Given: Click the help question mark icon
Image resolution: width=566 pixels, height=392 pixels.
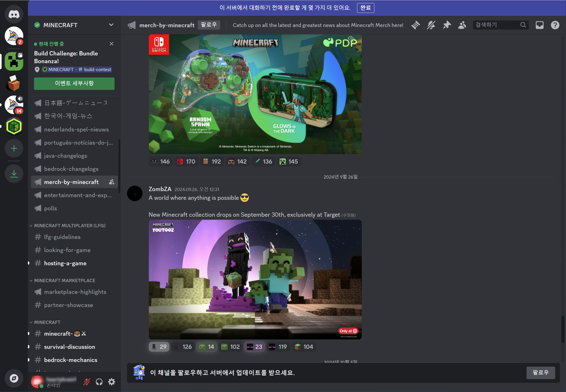Looking at the screenshot, I should point(555,25).
